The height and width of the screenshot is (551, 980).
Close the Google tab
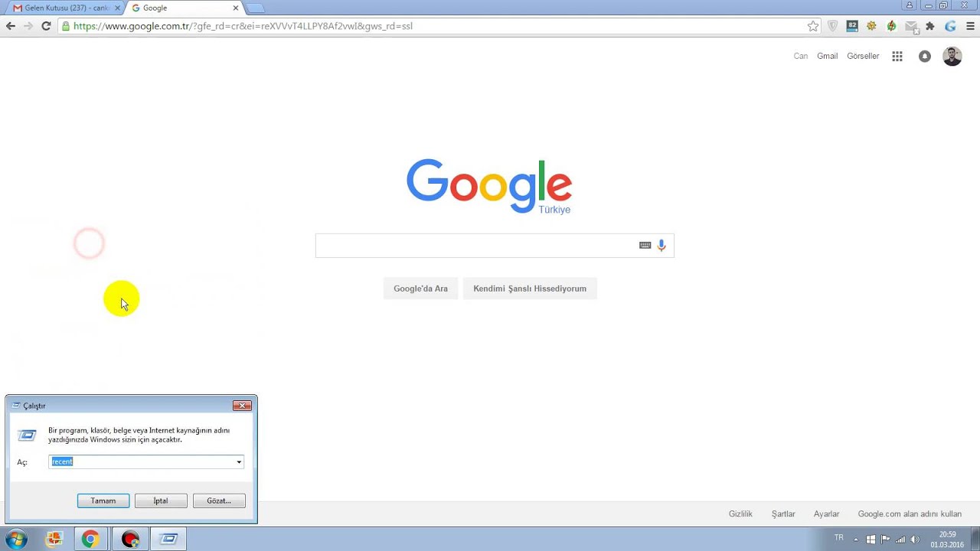click(236, 8)
